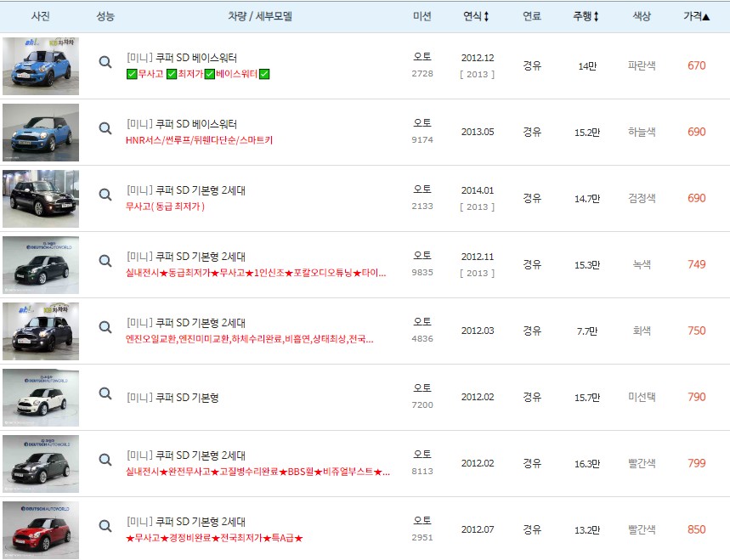
Task: Click mileage value 14만
Action: (587, 66)
